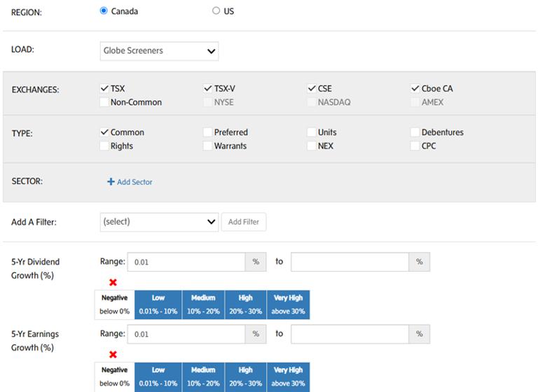Screen dimensions: 538x392
Task: Uncheck the CSE exchange checkbox
Action: pyautogui.click(x=312, y=88)
